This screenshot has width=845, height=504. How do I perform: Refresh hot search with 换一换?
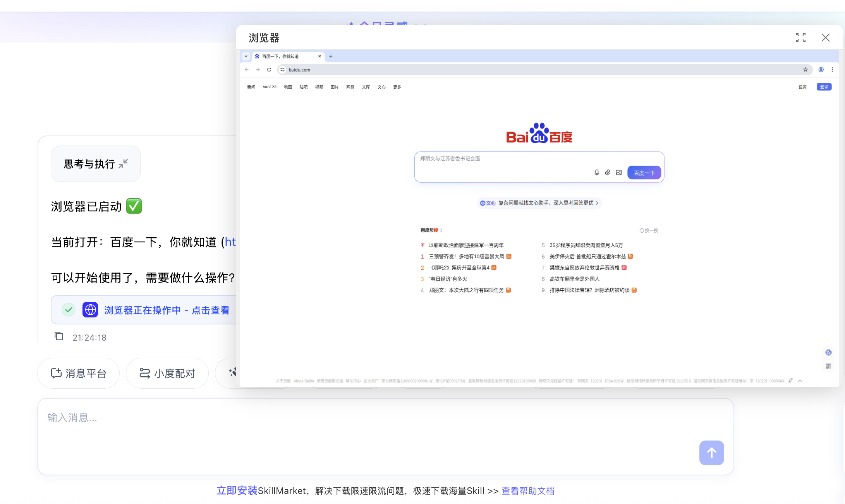pyautogui.click(x=649, y=230)
